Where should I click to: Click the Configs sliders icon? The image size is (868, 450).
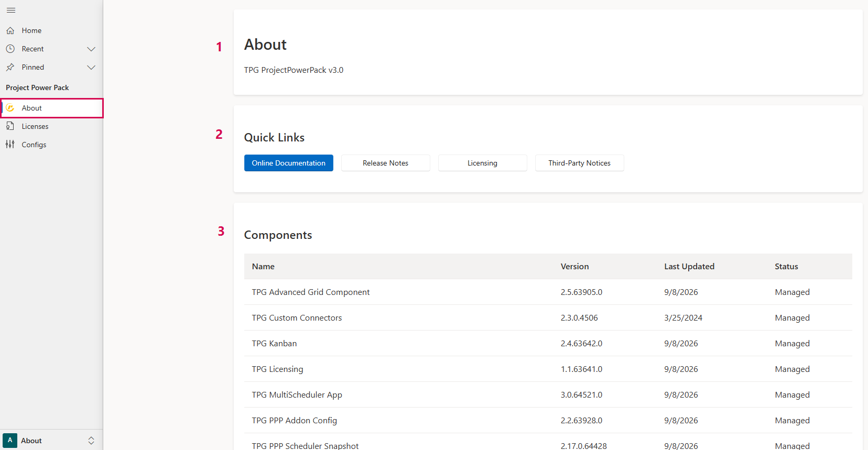10,145
